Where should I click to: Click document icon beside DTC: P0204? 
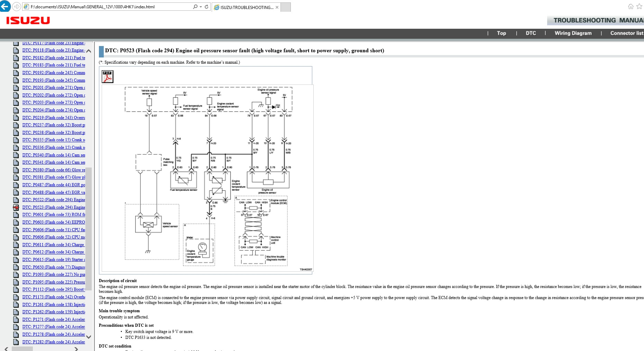point(16,110)
